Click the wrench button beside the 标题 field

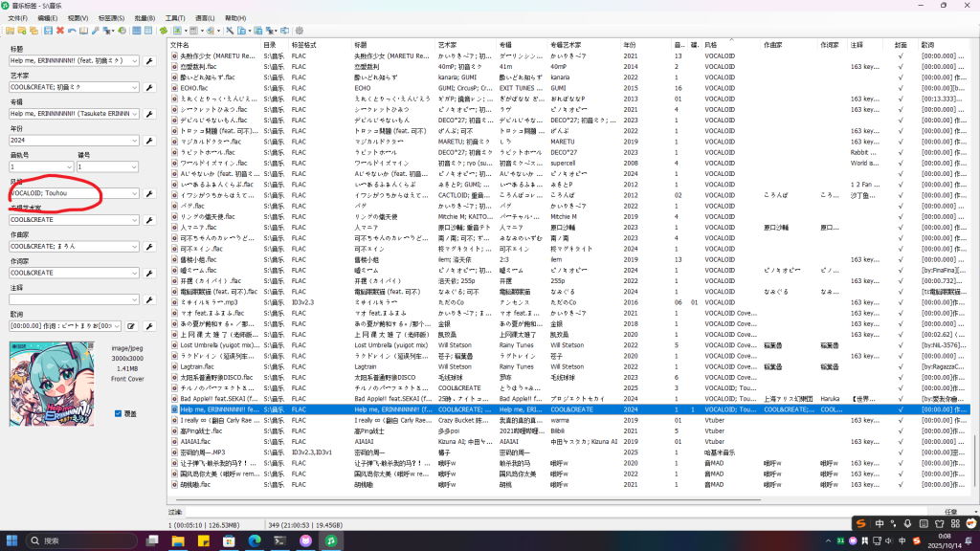point(148,62)
